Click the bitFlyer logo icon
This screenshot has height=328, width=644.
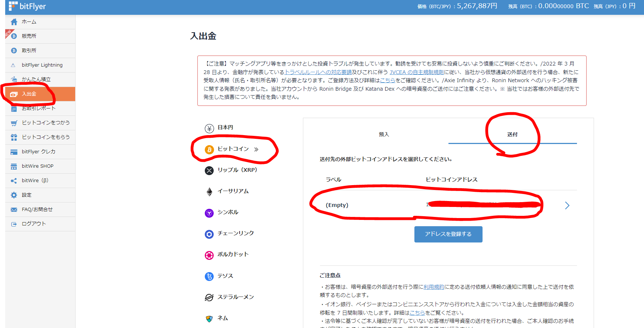click(13, 6)
